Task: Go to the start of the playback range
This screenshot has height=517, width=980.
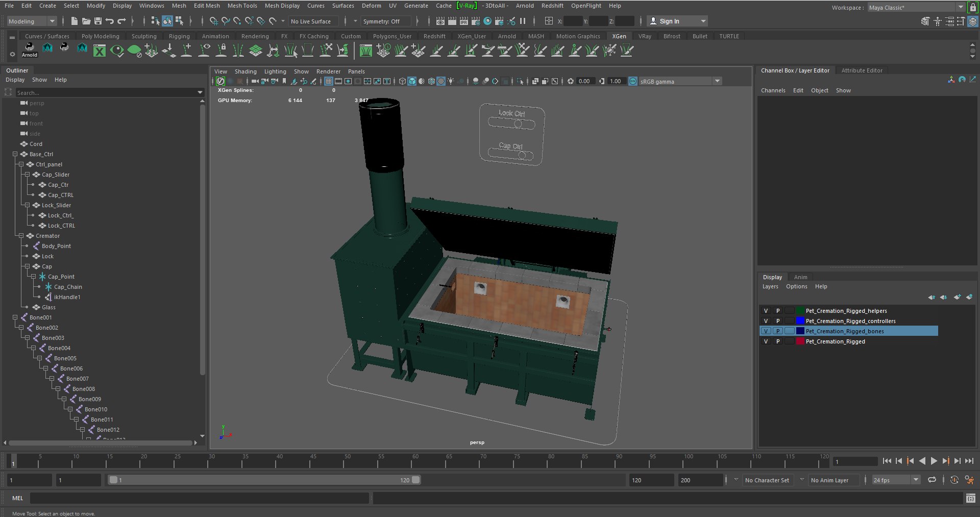Action: point(887,461)
